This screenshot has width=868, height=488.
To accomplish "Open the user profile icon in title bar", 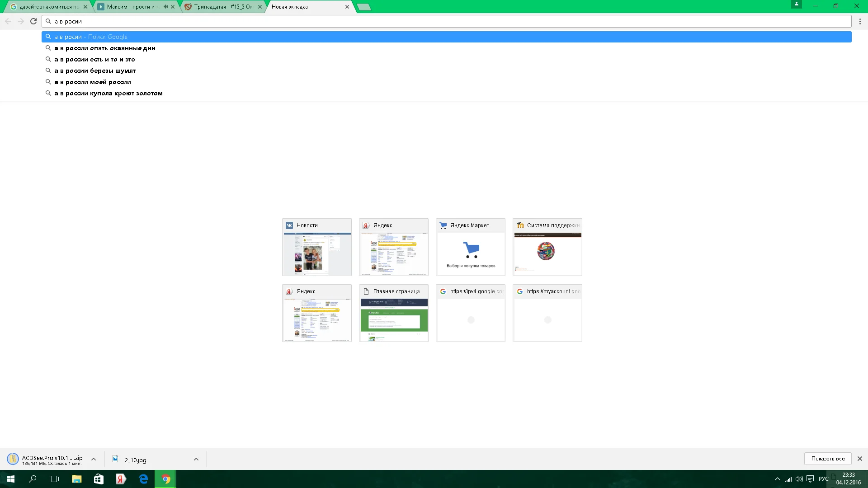I will pyautogui.click(x=797, y=5).
